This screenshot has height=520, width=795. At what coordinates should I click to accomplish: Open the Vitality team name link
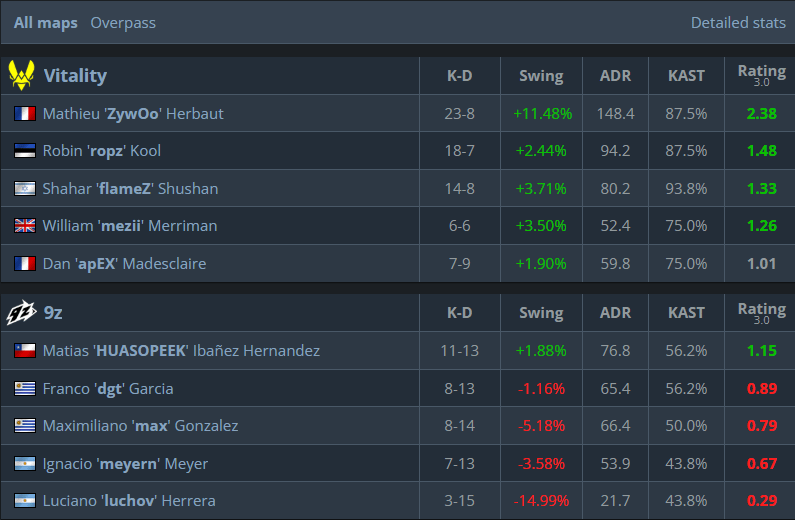point(75,75)
